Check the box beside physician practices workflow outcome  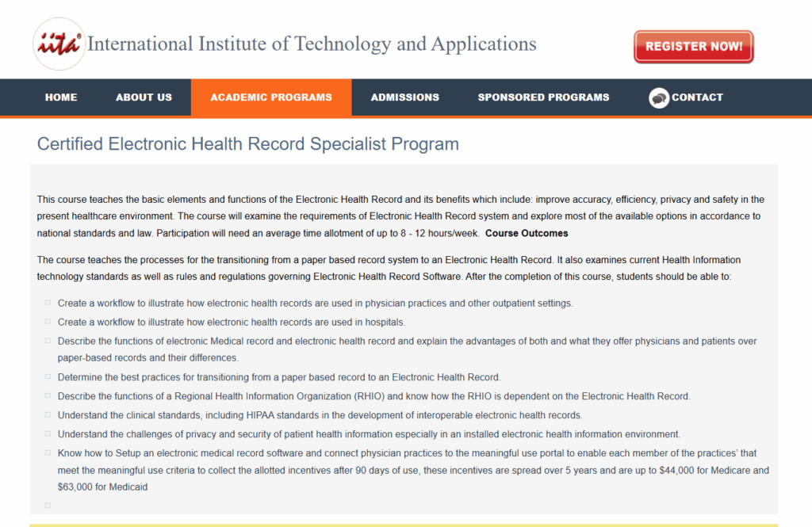click(46, 301)
